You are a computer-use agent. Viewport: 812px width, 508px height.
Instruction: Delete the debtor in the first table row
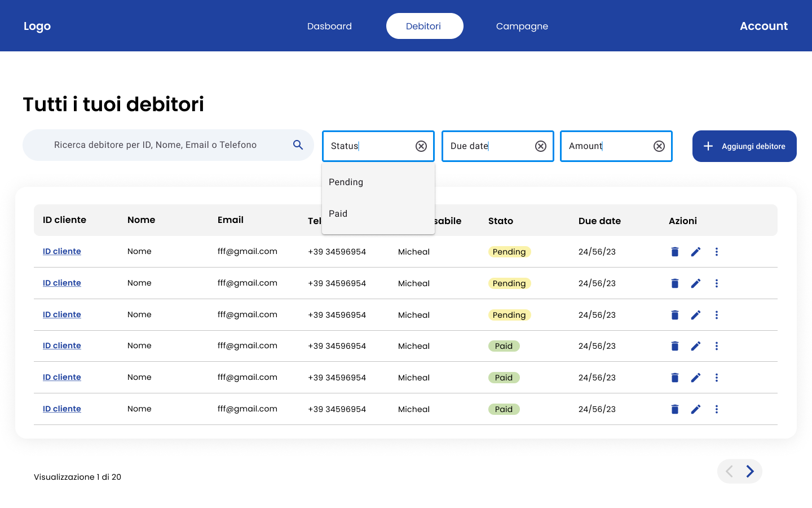[675, 252]
